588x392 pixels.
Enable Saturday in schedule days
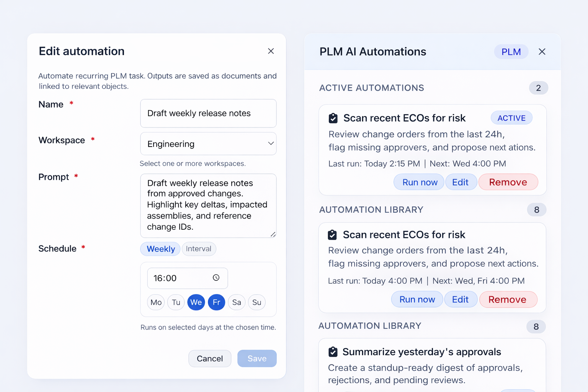pyautogui.click(x=237, y=302)
